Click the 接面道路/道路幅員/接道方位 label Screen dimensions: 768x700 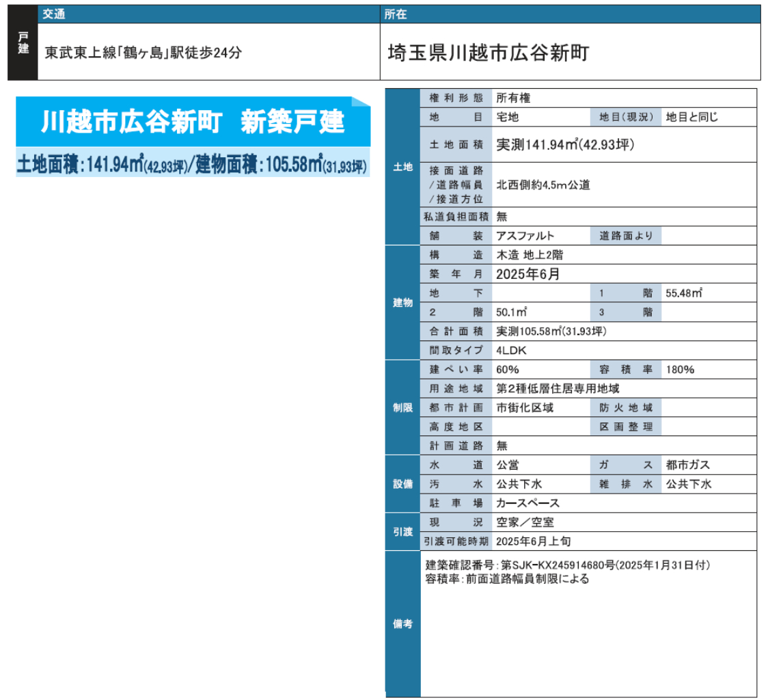(x=456, y=185)
